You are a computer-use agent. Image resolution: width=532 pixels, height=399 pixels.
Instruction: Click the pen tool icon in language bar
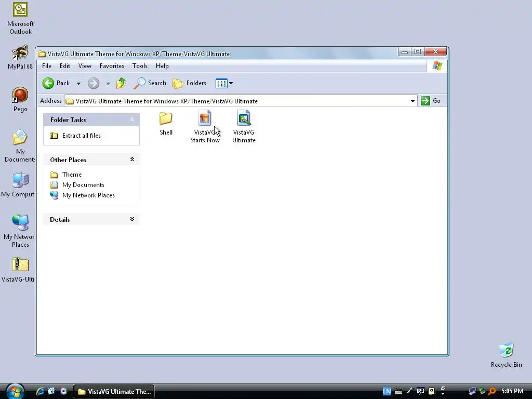(x=410, y=391)
